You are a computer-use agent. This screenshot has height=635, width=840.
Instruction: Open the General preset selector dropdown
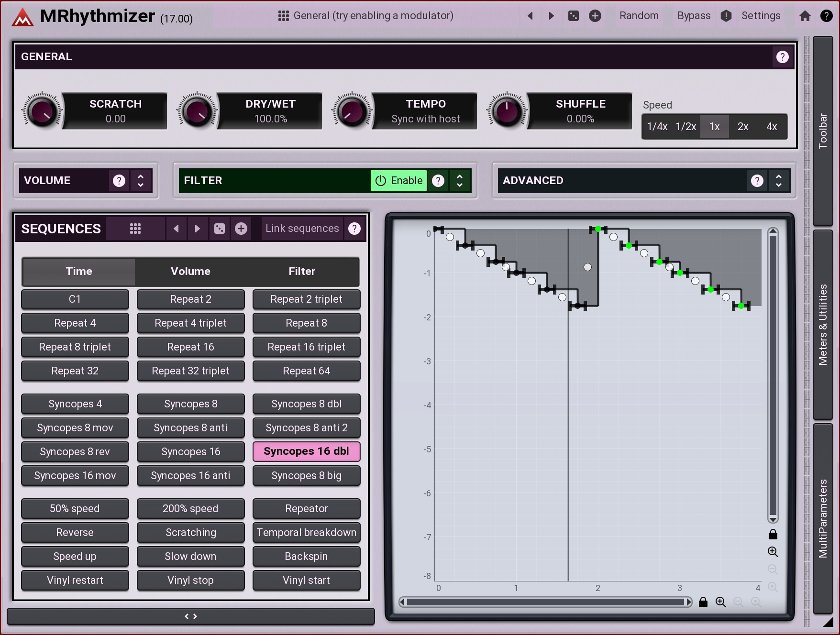tap(365, 16)
